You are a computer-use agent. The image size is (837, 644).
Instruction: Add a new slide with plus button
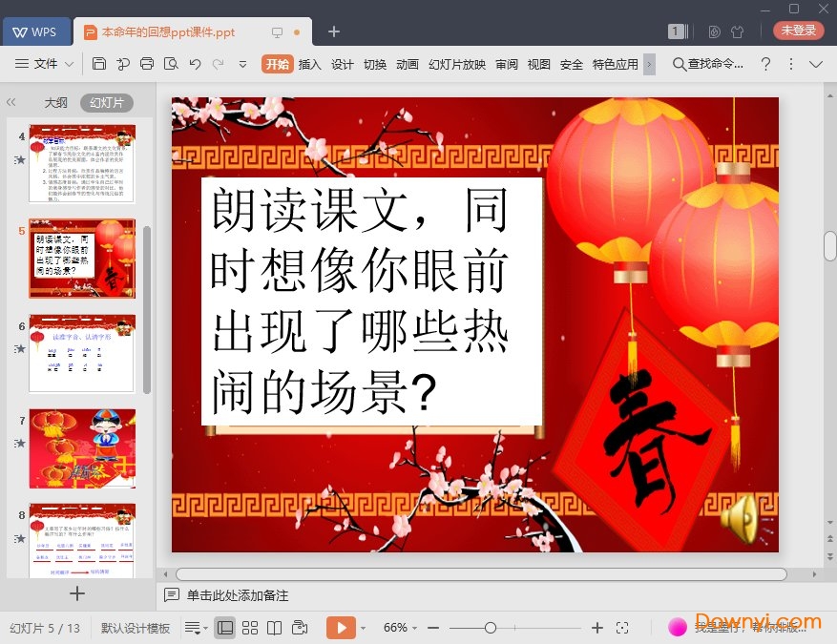(77, 593)
